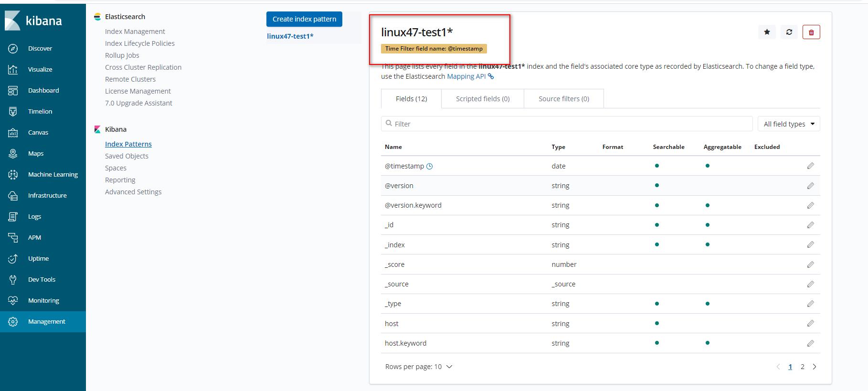This screenshot has height=391, width=868.
Task: Edit the host field pencil icon
Action: (x=810, y=324)
